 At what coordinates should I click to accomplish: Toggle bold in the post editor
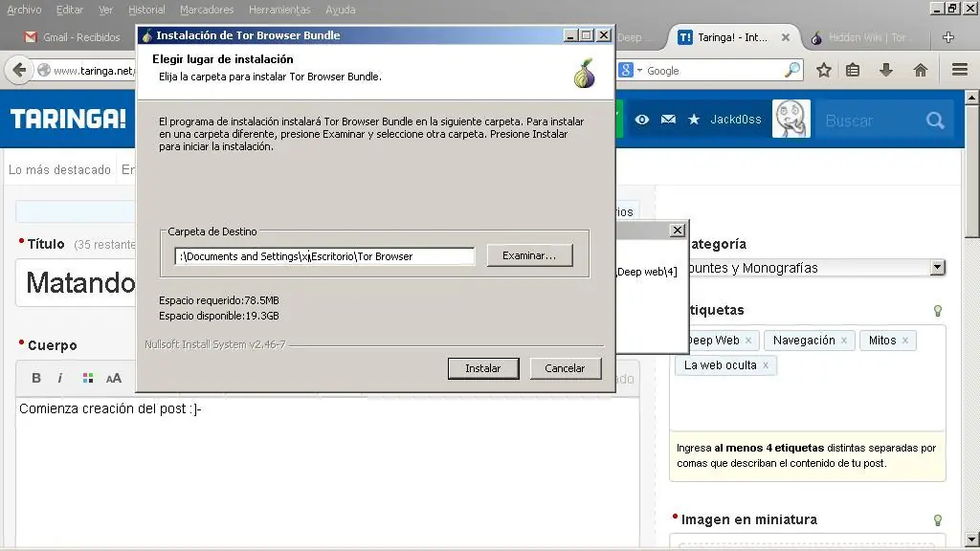pos(36,378)
